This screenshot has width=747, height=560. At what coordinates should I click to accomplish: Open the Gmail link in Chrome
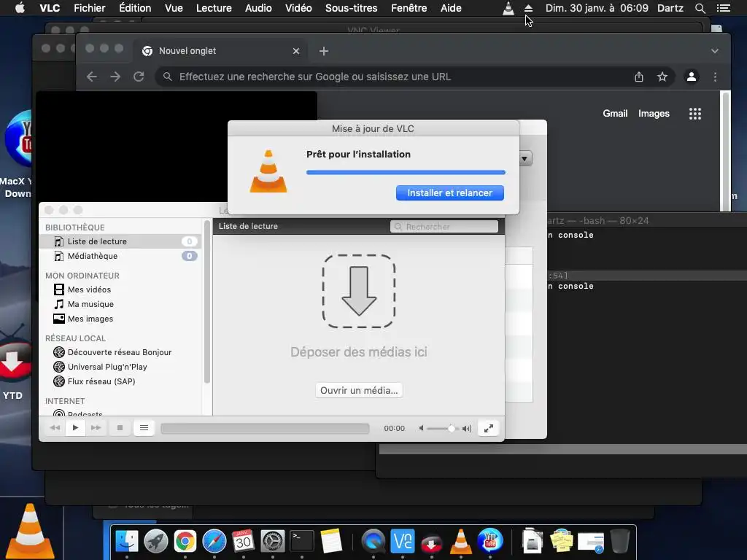pyautogui.click(x=615, y=113)
